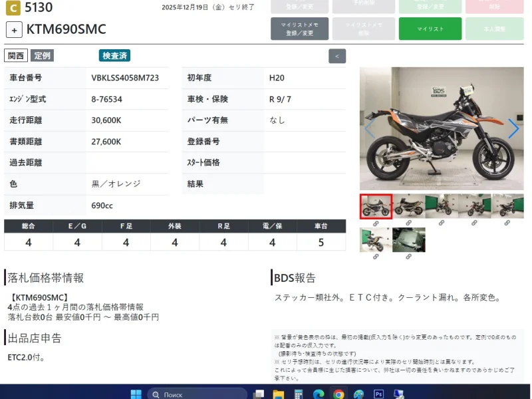This screenshot has height=399, width=532.
Task: Click link icon under fourth top thumbnail
Action: click(x=474, y=223)
